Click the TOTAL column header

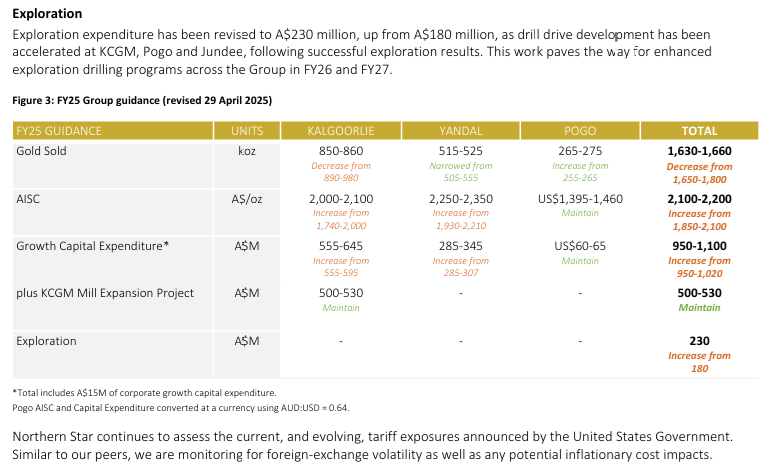699,131
